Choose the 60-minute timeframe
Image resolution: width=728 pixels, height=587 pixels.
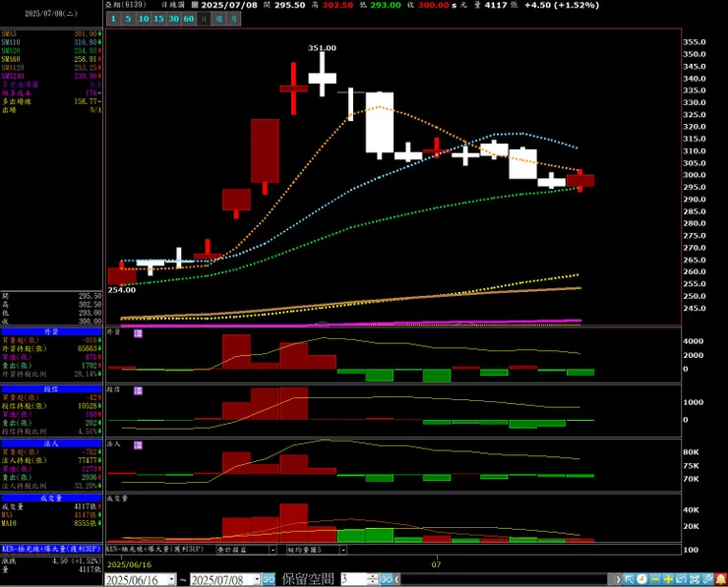[189, 19]
